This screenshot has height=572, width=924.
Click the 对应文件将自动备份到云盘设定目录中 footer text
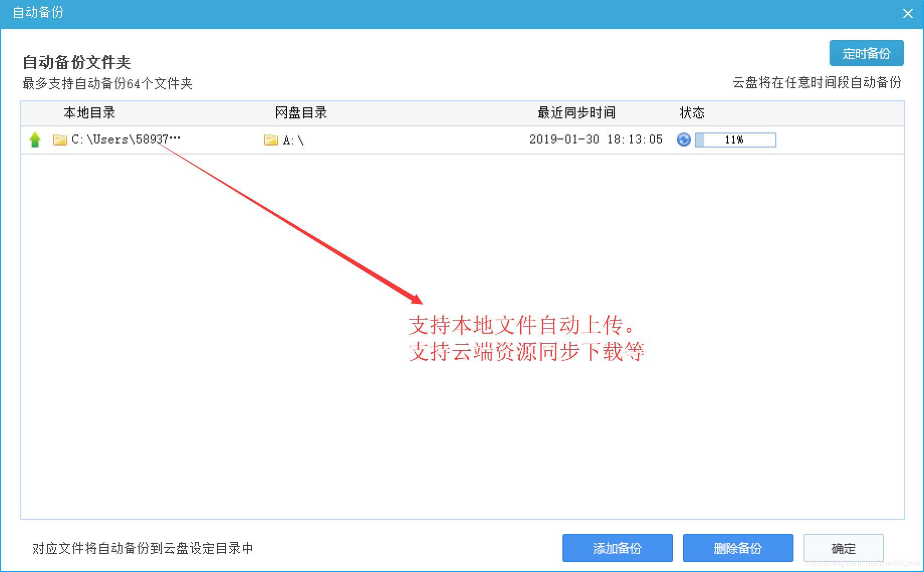coord(143,548)
